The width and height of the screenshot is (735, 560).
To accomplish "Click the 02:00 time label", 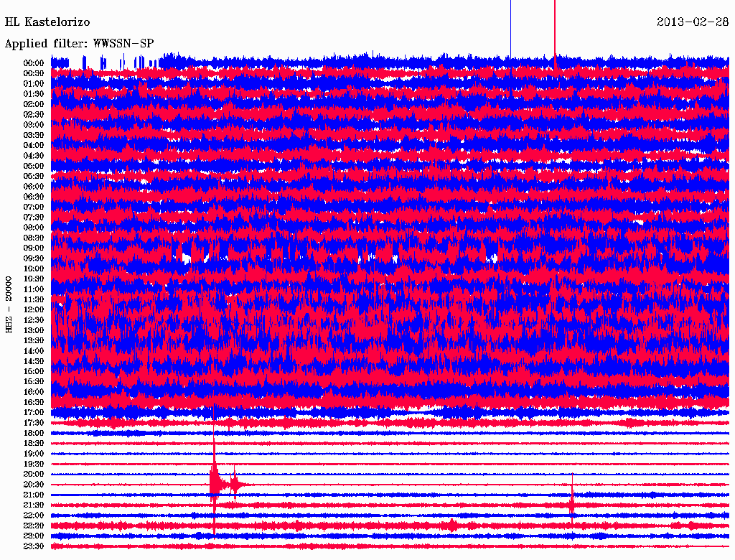I will tap(34, 104).
